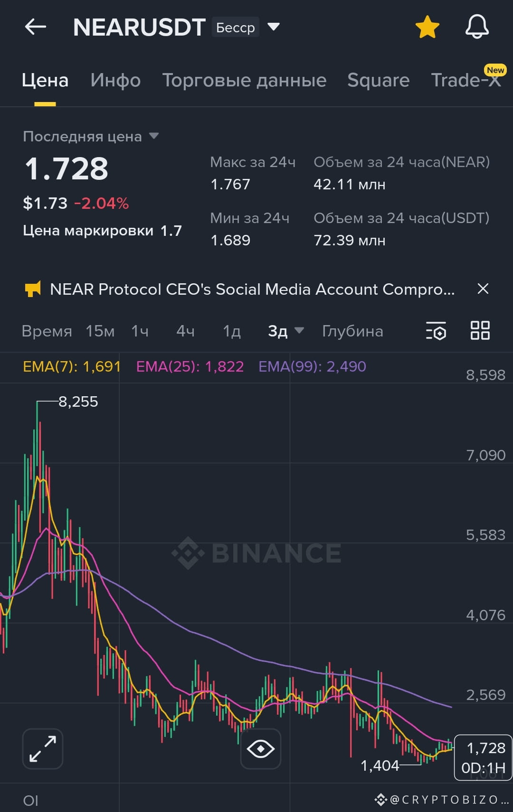The image size is (513, 812).
Task: Click the 5,583 price axis label
Action: click(x=485, y=535)
